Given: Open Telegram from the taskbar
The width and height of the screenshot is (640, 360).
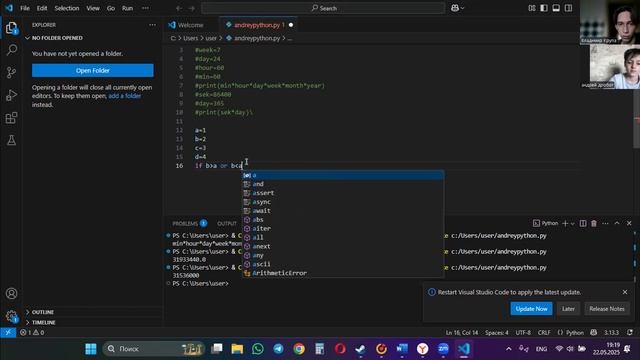Looking at the screenshot, I should tap(278, 349).
